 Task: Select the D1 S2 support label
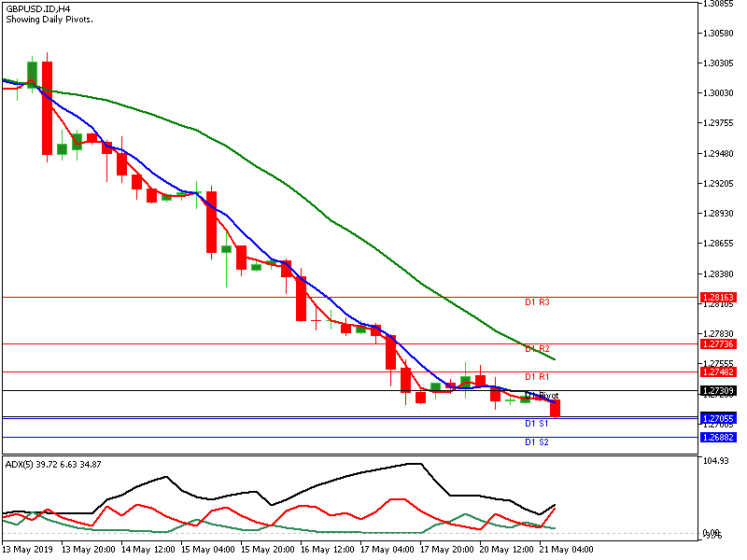tap(537, 441)
